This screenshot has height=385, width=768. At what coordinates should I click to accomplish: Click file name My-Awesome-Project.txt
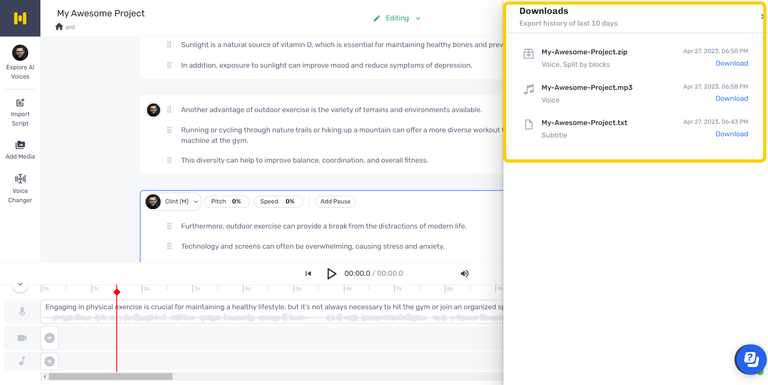(x=584, y=122)
